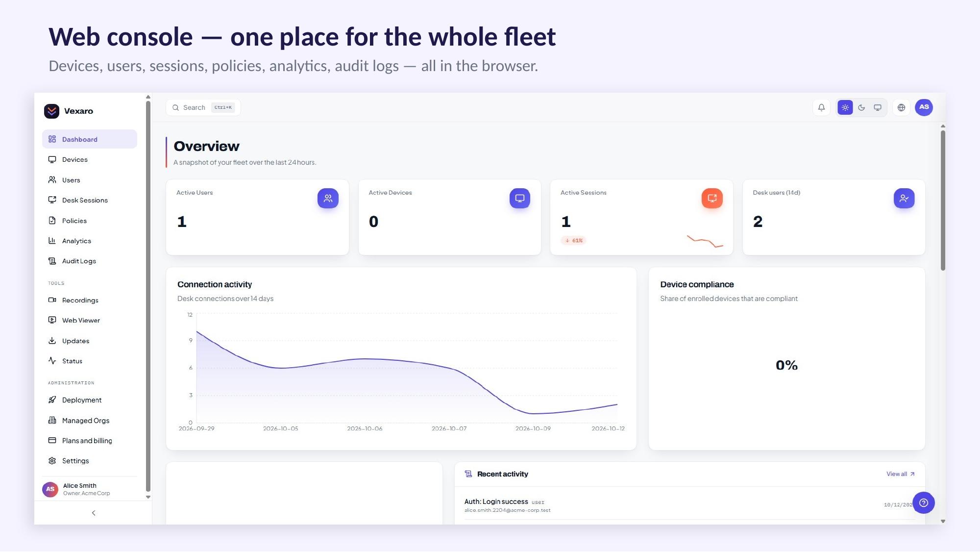The height and width of the screenshot is (552, 980).
Task: Open Devices in sidebar
Action: click(90, 159)
